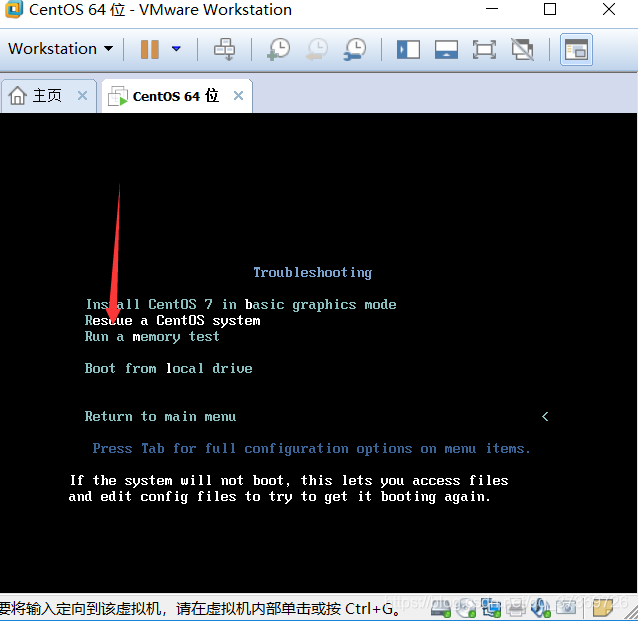Click the camera device status icon
638x621 pixels.
coord(566,608)
